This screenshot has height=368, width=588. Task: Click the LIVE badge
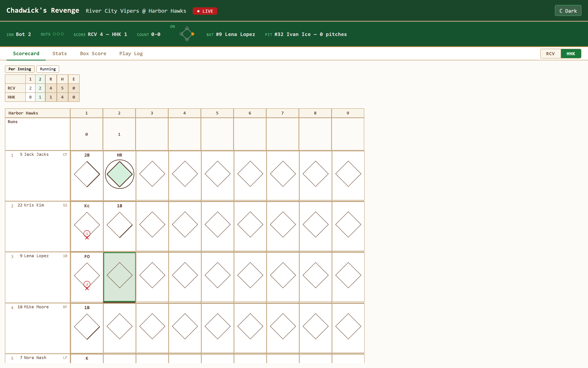coord(205,11)
